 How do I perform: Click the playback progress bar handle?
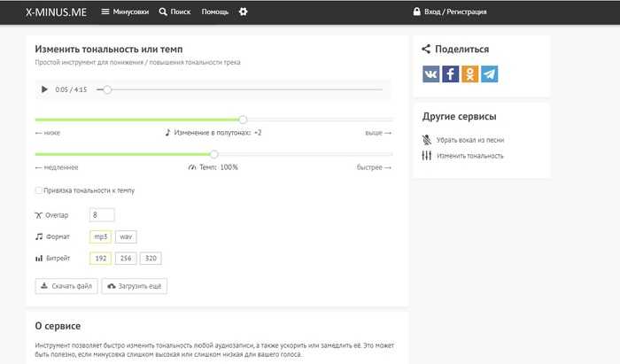click(107, 89)
